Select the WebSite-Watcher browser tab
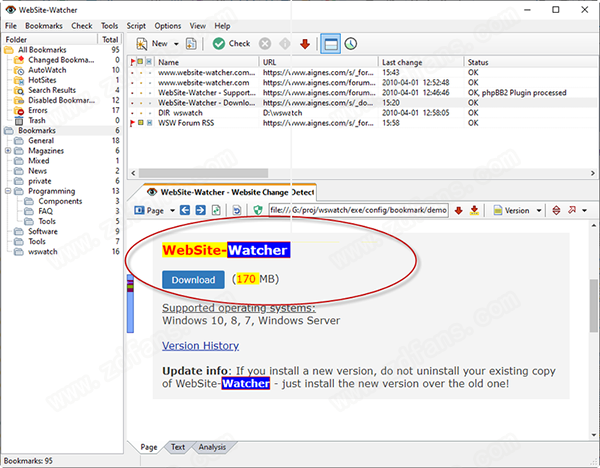 coord(231,192)
